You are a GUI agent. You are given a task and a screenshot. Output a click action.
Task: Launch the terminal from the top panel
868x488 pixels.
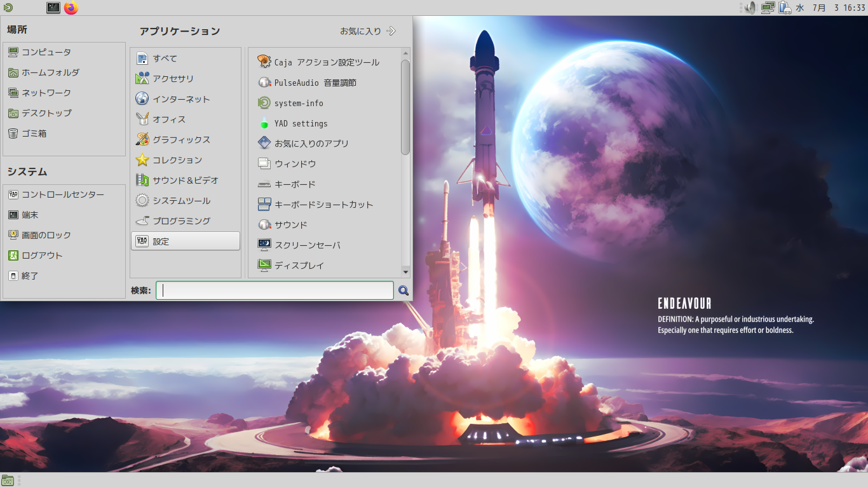click(53, 8)
